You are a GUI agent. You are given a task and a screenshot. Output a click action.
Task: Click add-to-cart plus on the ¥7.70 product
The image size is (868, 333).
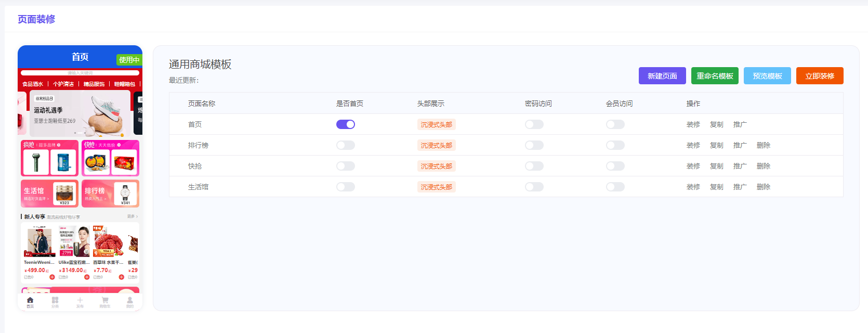(122, 277)
